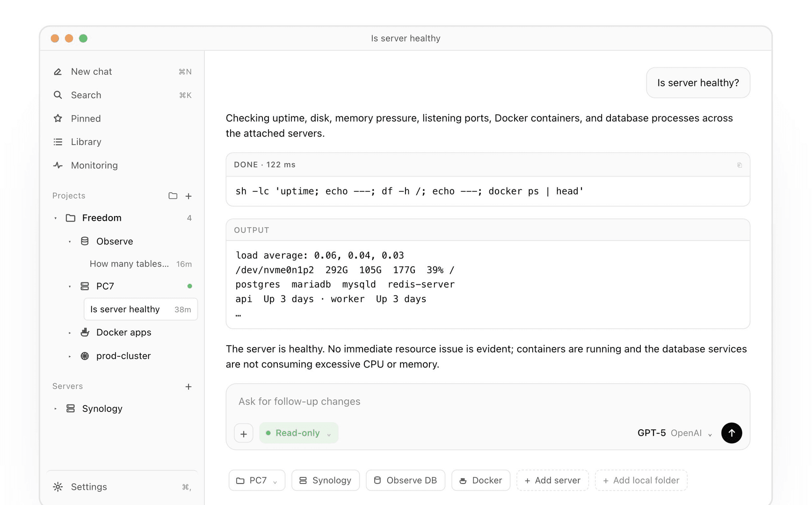812x505 pixels.
Task: Open the GPT-5 OpenAI model selector
Action: tap(674, 433)
